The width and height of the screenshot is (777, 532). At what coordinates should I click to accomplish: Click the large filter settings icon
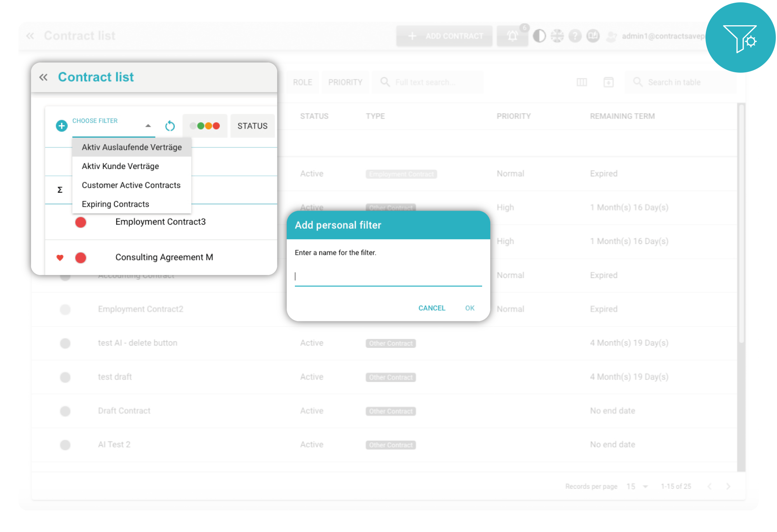(x=740, y=38)
